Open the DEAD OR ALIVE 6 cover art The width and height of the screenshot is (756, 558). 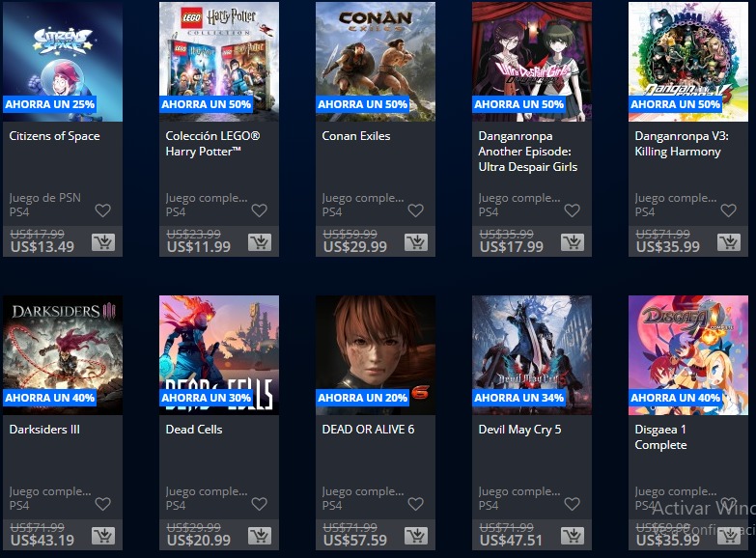(x=376, y=355)
